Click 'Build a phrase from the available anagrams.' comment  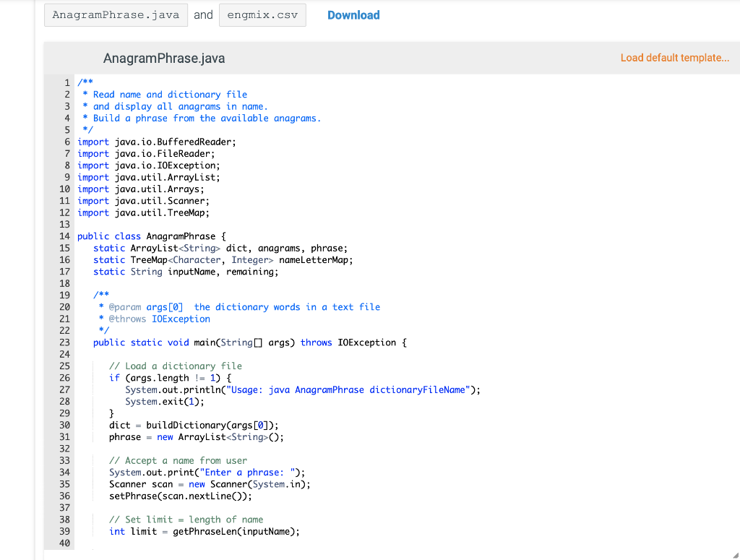pyautogui.click(x=207, y=119)
